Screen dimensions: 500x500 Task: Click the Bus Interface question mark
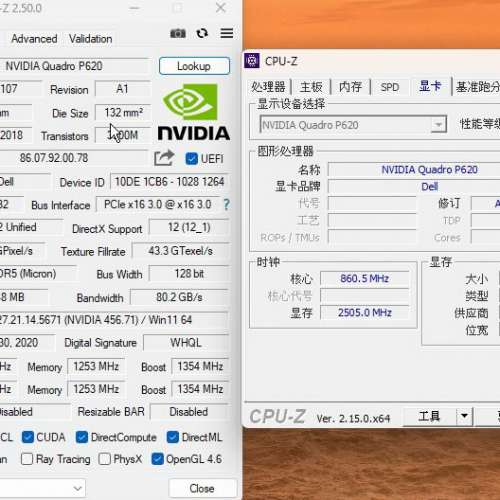click(226, 204)
